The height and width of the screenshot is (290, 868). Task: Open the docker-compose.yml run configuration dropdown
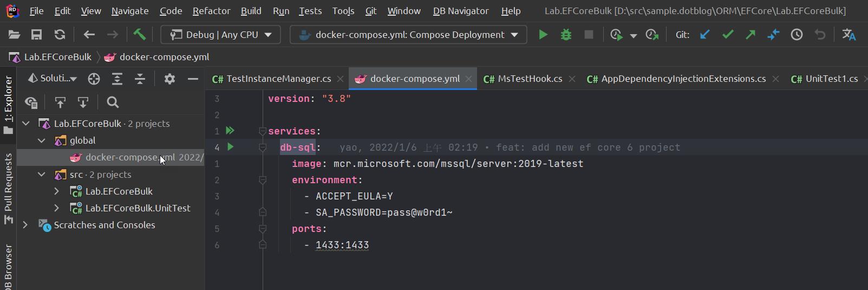408,35
